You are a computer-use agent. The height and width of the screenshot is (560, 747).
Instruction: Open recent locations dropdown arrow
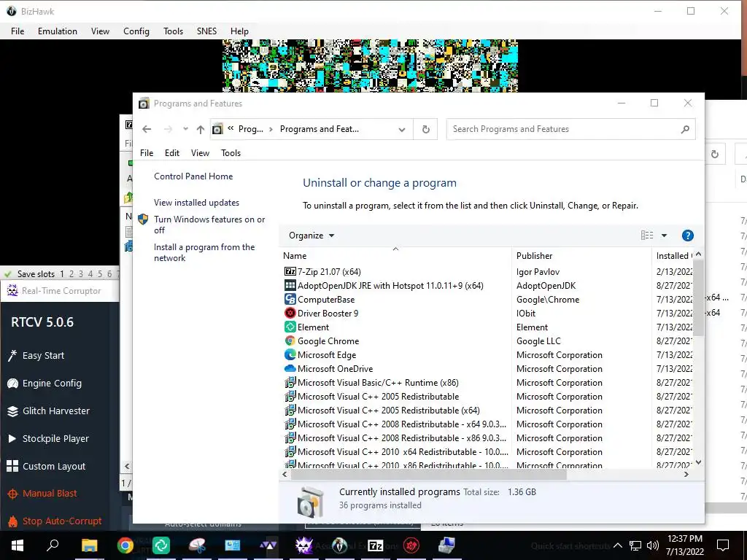click(x=185, y=129)
